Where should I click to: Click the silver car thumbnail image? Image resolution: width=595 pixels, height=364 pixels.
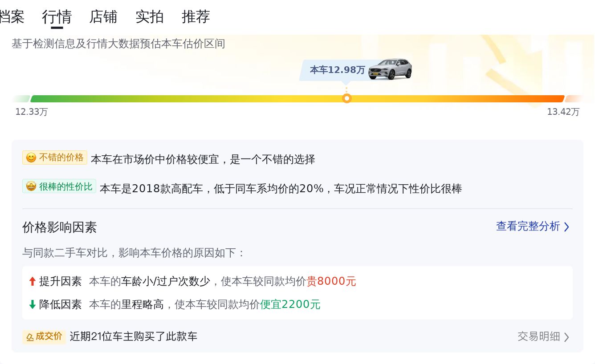pos(390,69)
